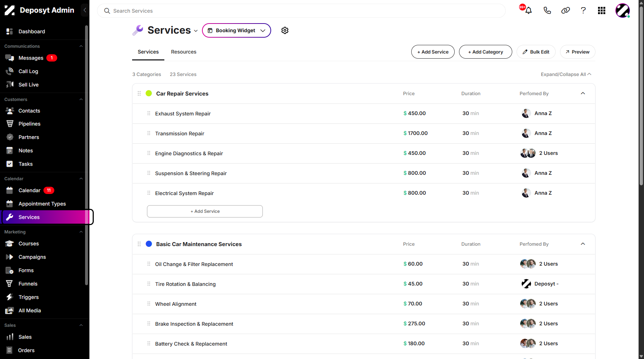Screen dimensions: 644x359
Task: Open the Services title dropdown arrow
Action: point(196,31)
